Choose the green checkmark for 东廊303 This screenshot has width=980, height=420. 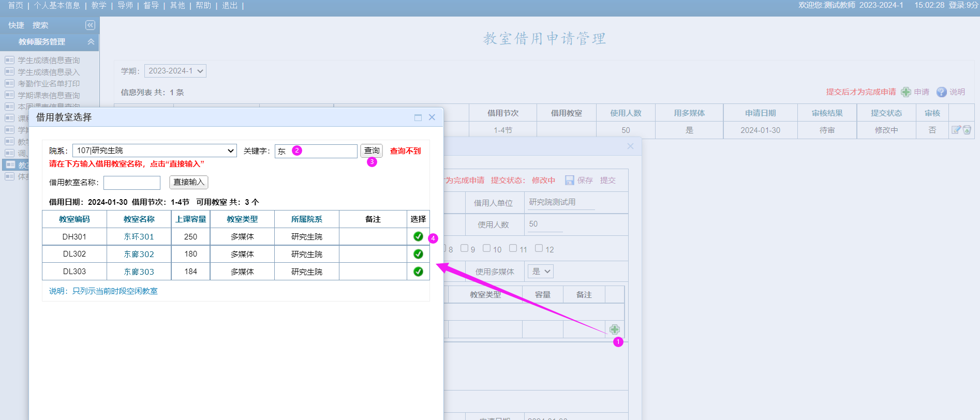pos(418,272)
